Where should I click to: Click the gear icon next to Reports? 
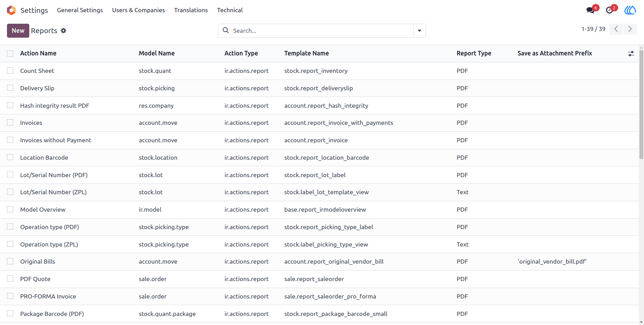pyautogui.click(x=63, y=31)
